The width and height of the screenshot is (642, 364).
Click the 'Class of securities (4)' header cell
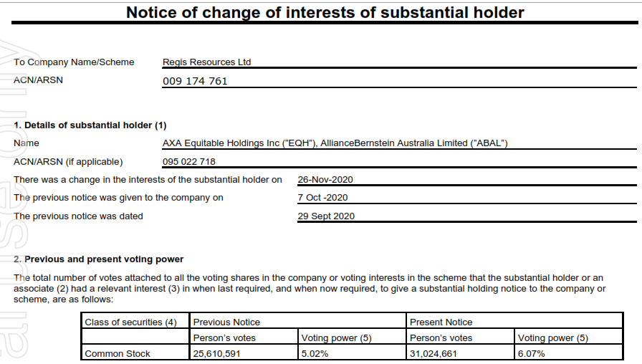click(130, 322)
